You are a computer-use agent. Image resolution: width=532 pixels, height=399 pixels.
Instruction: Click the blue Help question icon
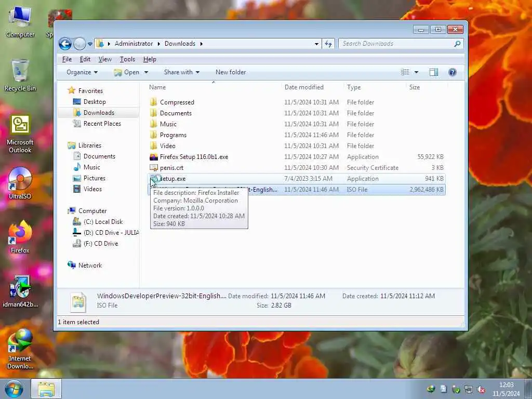pyautogui.click(x=453, y=72)
